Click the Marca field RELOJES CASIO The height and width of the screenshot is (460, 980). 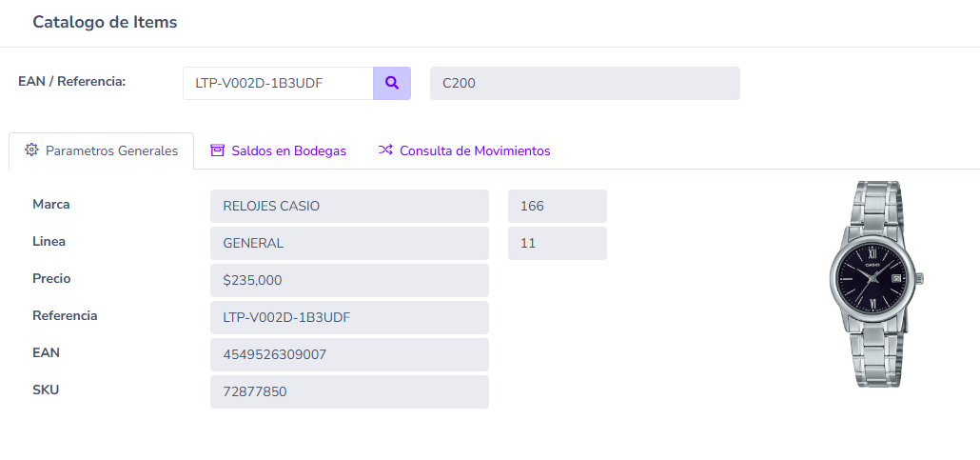coord(349,206)
